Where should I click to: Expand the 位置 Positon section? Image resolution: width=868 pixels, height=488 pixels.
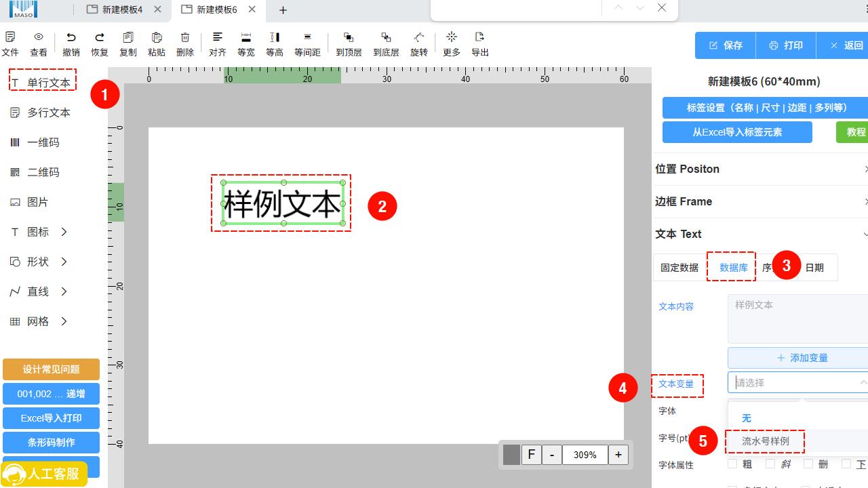(759, 169)
